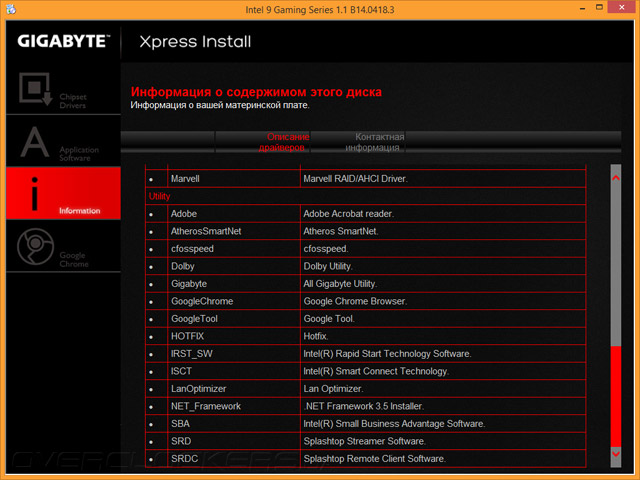Select the AtherosSmartNet entry

[206, 231]
